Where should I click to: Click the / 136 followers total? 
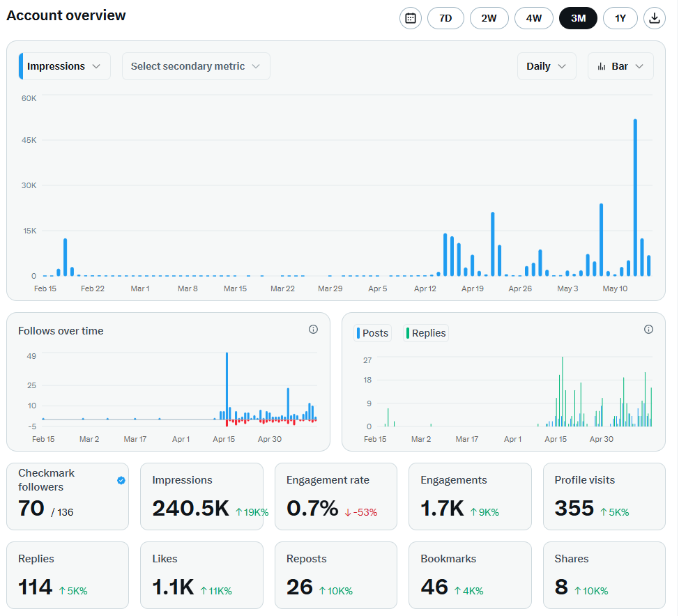coord(62,513)
